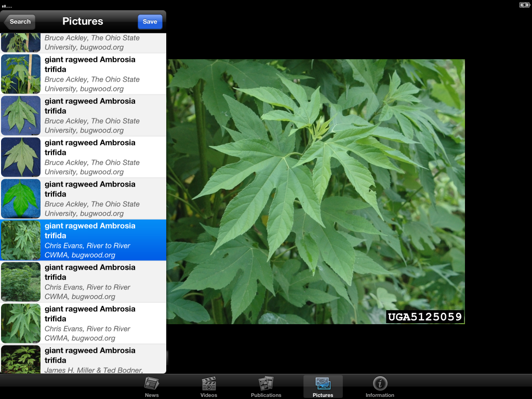The height and width of the screenshot is (399, 532).
Task: Tap the bright green leaf thumbnail
Action: point(21,198)
